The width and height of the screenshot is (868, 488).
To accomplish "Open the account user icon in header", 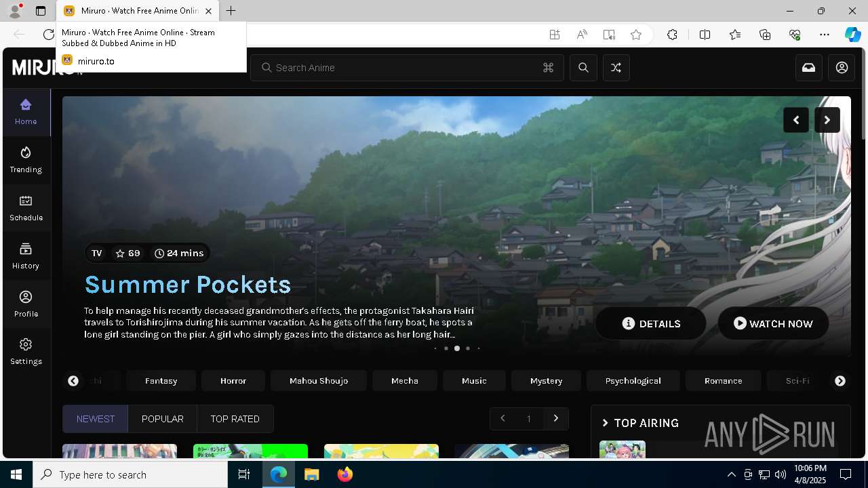I will [x=842, y=68].
